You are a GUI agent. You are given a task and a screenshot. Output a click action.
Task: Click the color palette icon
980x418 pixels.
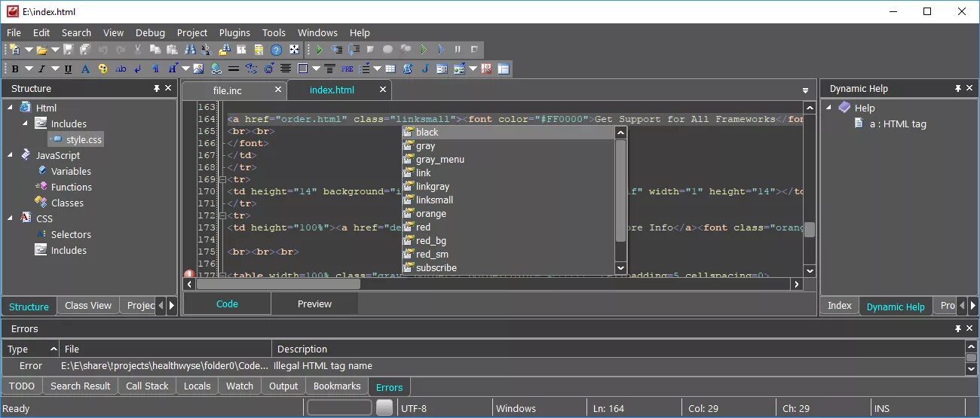tap(103, 69)
